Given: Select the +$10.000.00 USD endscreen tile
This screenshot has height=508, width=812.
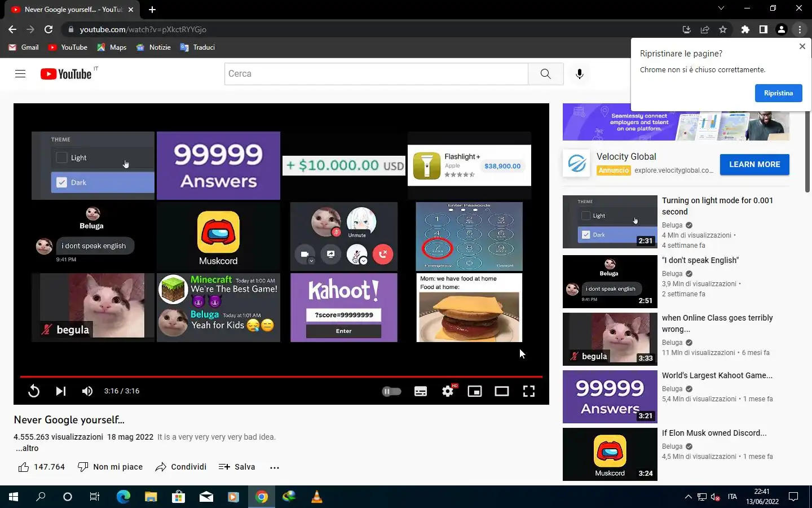Looking at the screenshot, I should pyautogui.click(x=344, y=165).
